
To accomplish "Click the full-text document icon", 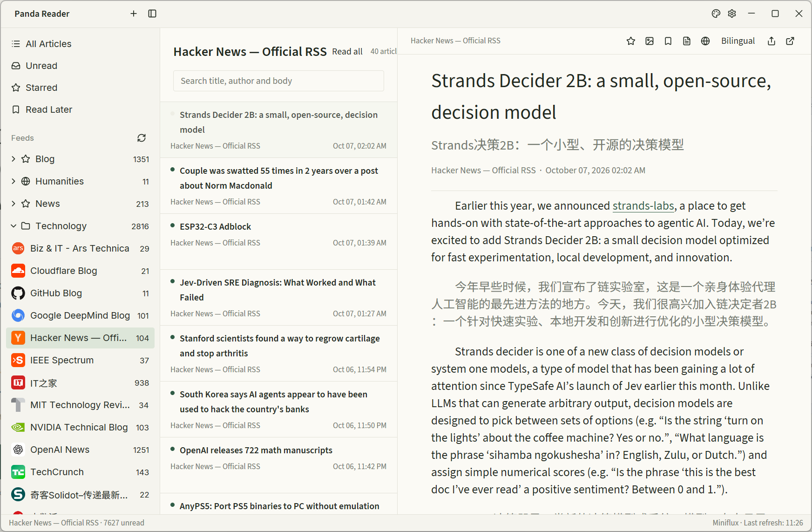I will pos(687,41).
